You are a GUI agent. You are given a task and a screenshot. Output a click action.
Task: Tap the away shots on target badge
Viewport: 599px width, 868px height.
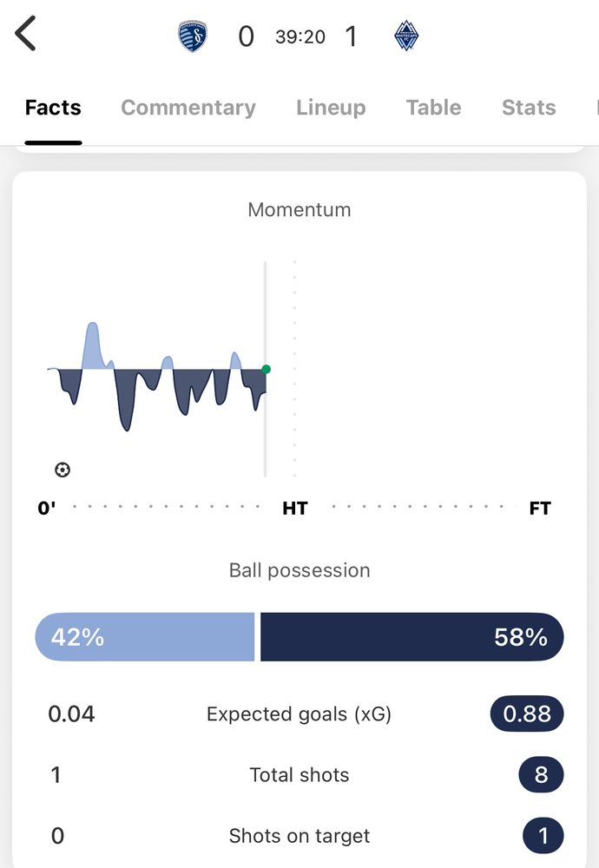pyautogui.click(x=543, y=836)
